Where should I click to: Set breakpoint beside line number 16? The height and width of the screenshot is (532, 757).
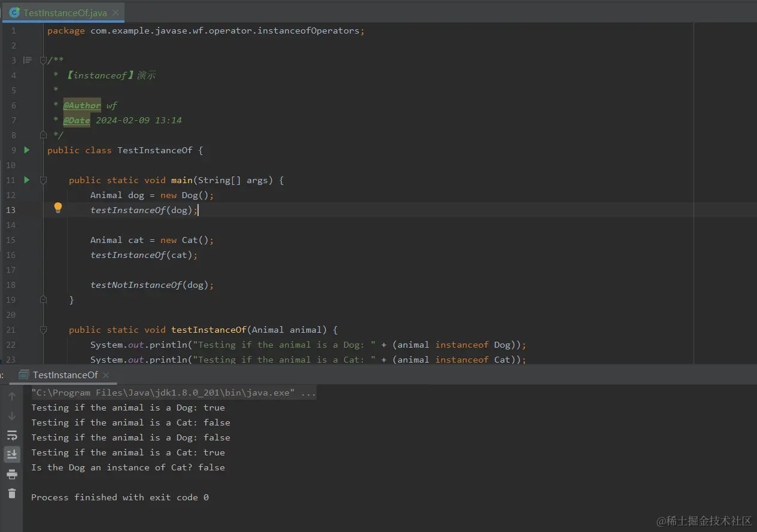tap(27, 255)
